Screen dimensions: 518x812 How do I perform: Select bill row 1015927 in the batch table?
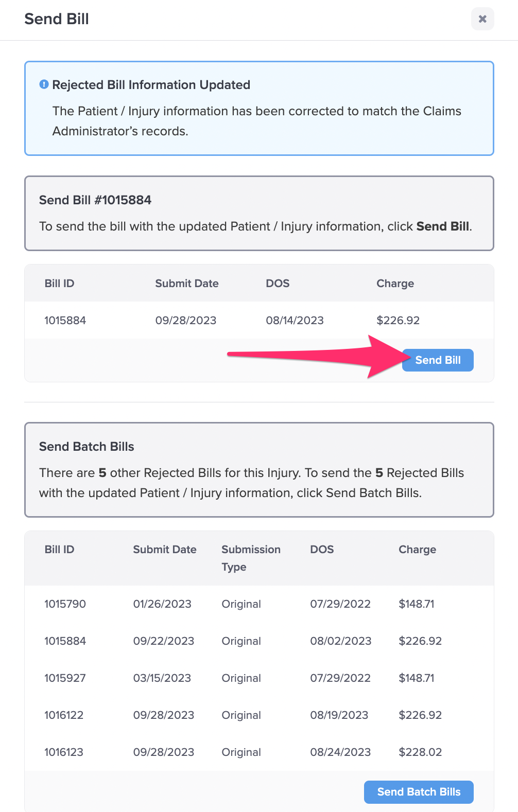[65, 678]
